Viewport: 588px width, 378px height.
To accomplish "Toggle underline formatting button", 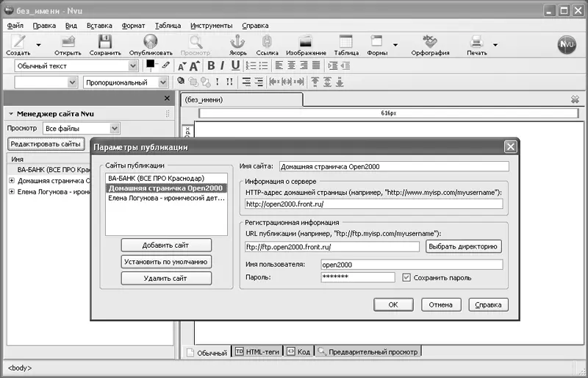I will point(235,65).
